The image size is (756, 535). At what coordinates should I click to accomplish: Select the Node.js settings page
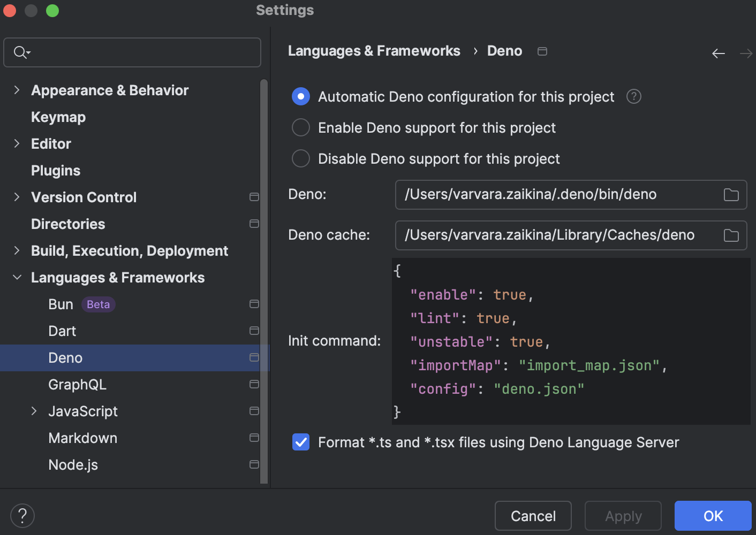tap(73, 464)
